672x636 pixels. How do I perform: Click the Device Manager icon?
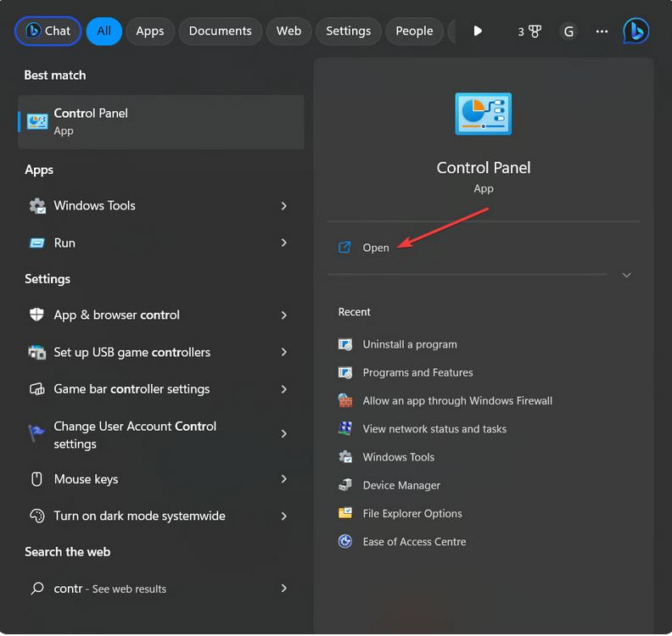click(345, 485)
